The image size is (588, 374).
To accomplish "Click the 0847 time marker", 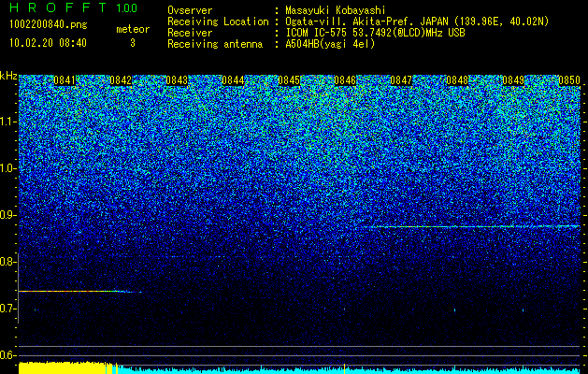I will [401, 80].
